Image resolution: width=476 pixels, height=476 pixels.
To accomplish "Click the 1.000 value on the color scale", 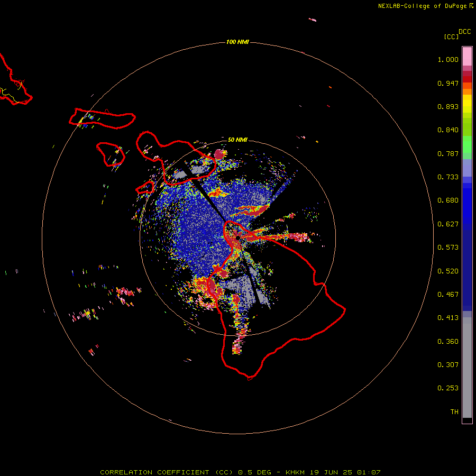I will coord(448,59).
